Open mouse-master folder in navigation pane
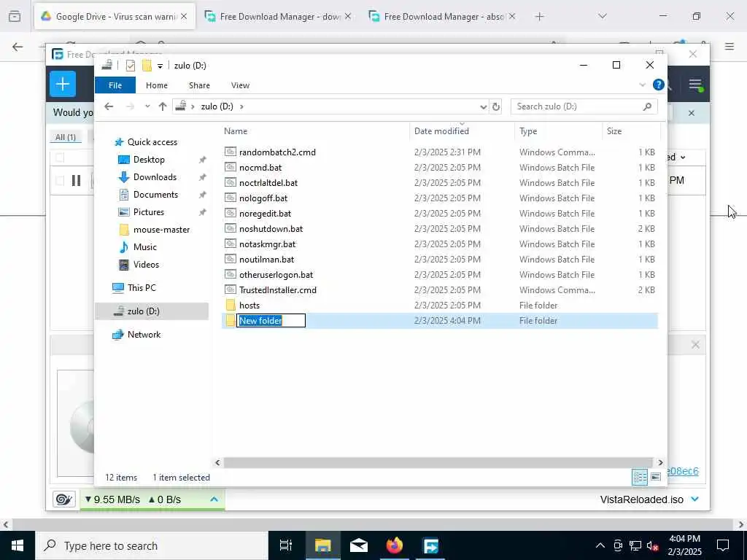 161,230
